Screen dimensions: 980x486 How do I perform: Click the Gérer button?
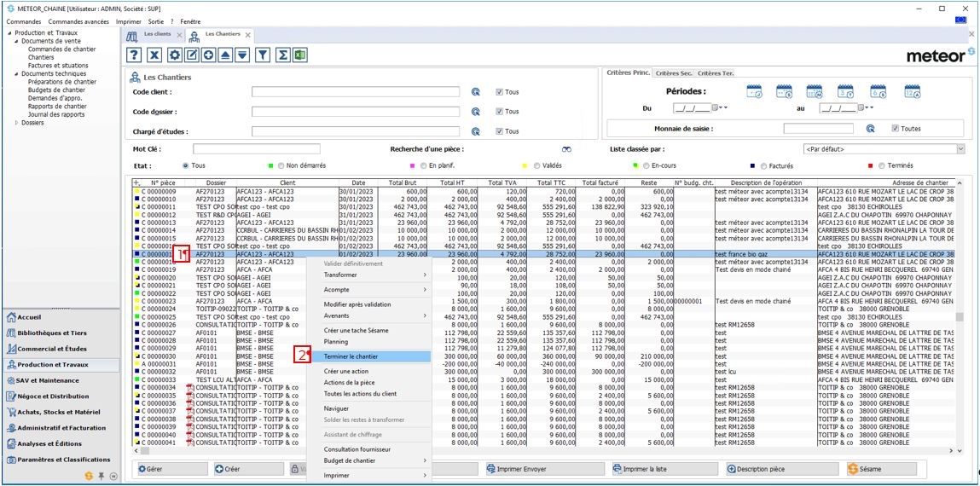pos(171,468)
